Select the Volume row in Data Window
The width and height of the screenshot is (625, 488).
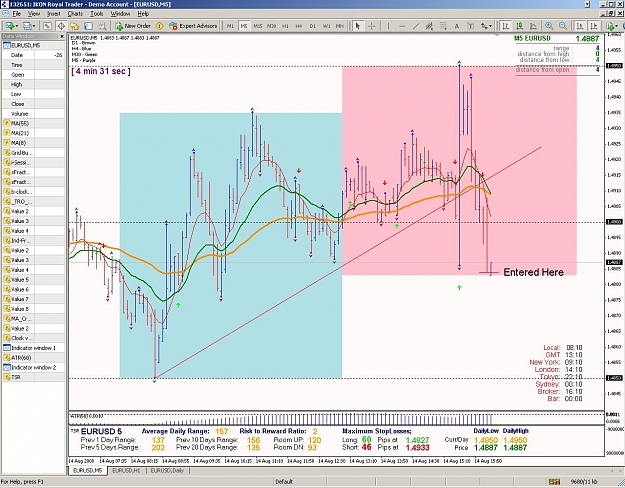pyautogui.click(x=33, y=114)
